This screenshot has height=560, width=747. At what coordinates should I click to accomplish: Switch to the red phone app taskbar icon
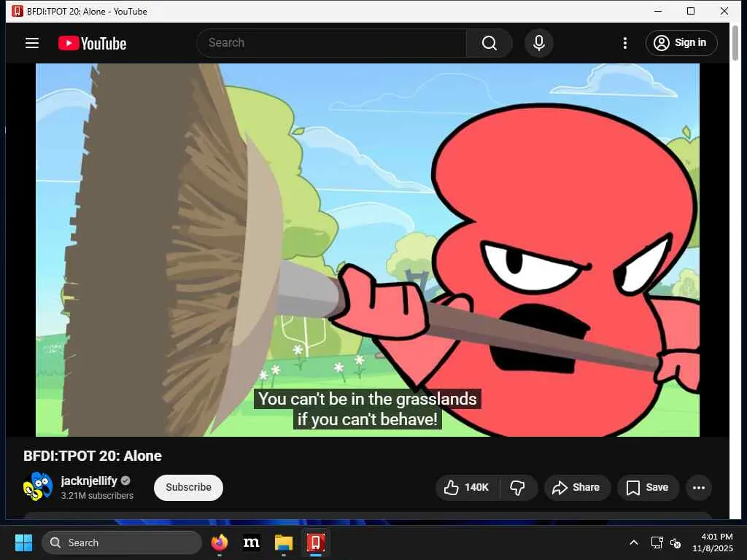point(315,542)
